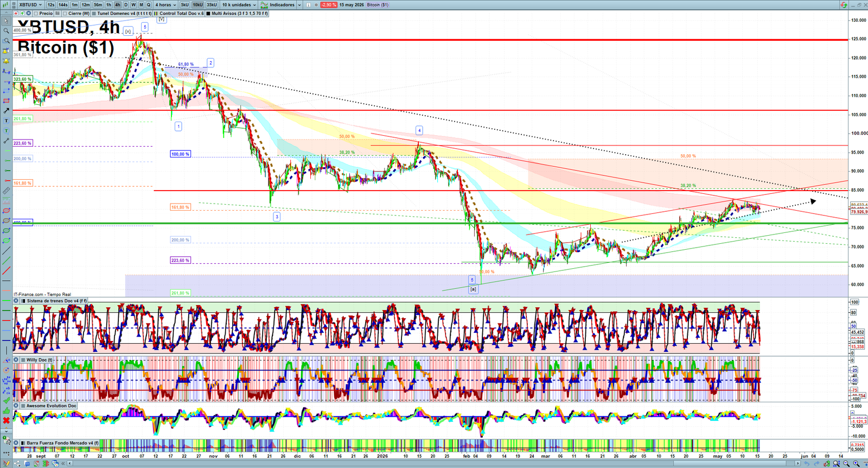Click the 10kU units button
Image resolution: width=868 pixels, height=468 pixels.
coord(197,5)
